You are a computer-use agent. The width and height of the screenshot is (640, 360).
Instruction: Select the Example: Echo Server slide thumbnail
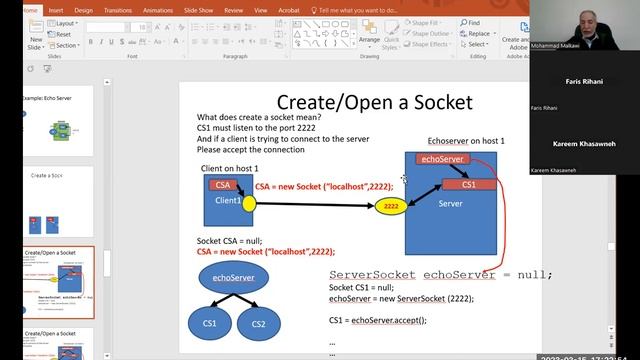58,120
